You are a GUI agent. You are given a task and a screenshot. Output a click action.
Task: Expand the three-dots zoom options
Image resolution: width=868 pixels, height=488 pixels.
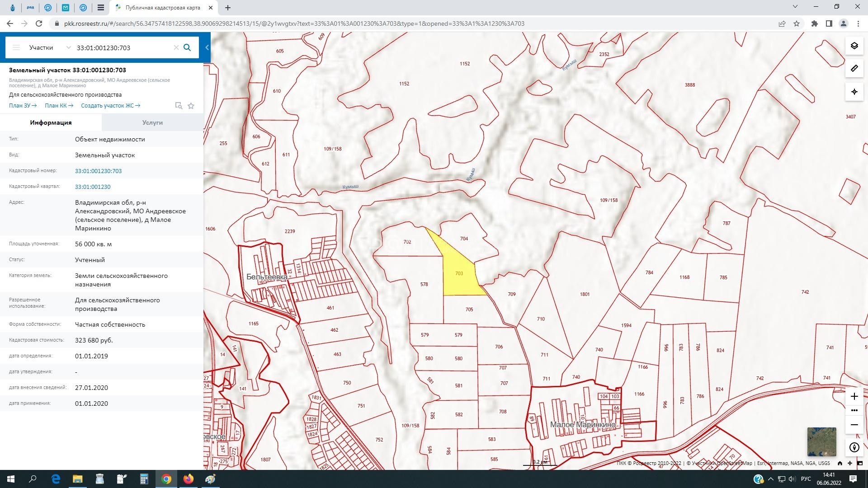(x=854, y=410)
